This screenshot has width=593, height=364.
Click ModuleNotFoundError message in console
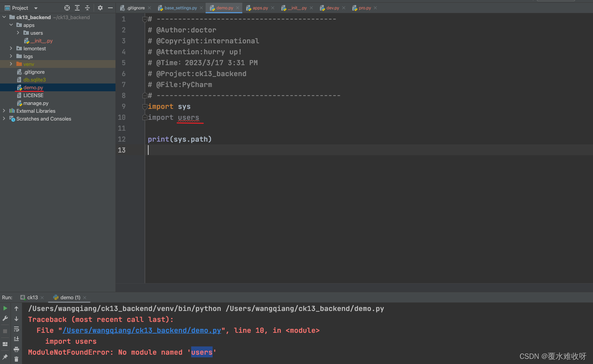click(x=122, y=352)
